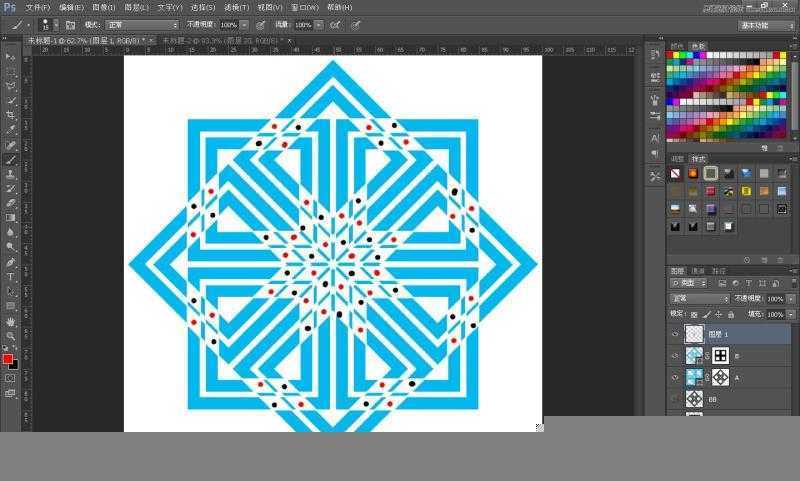Open the 文件(F) menu
Image resolution: width=800 pixels, height=481 pixels.
click(x=38, y=8)
